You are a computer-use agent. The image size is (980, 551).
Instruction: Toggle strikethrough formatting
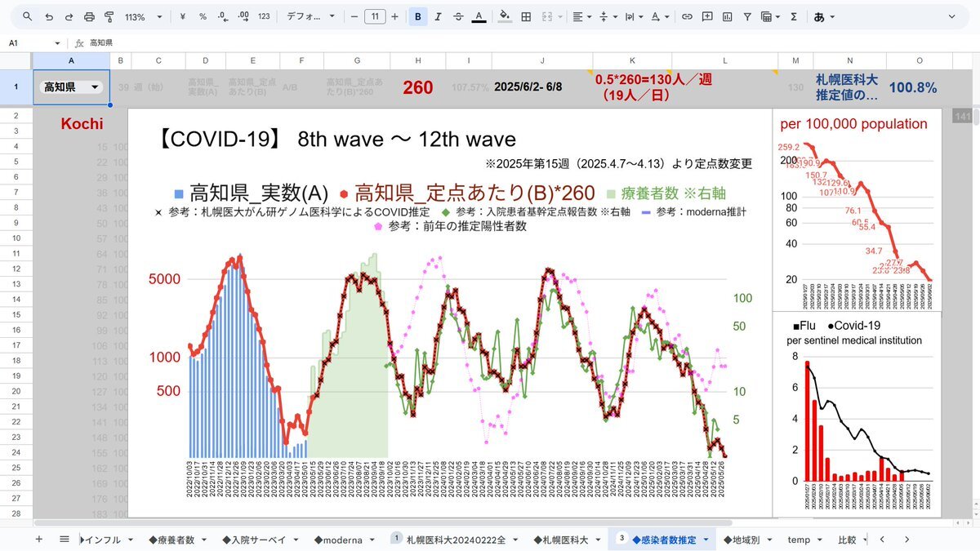coord(458,16)
